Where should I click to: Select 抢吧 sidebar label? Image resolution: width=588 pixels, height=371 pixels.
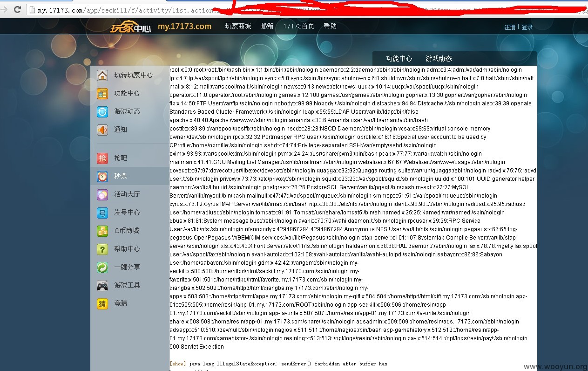click(x=121, y=158)
